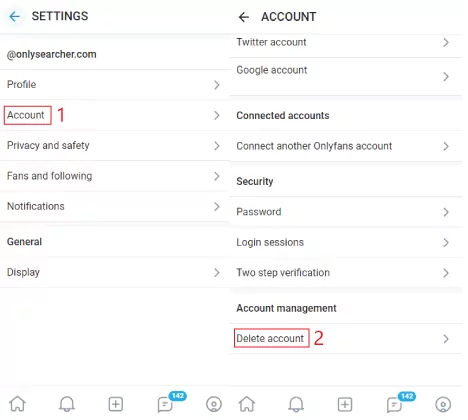Expand the Privacy and safety chevron
Viewport: 468px width, 420px height.
[x=217, y=146]
